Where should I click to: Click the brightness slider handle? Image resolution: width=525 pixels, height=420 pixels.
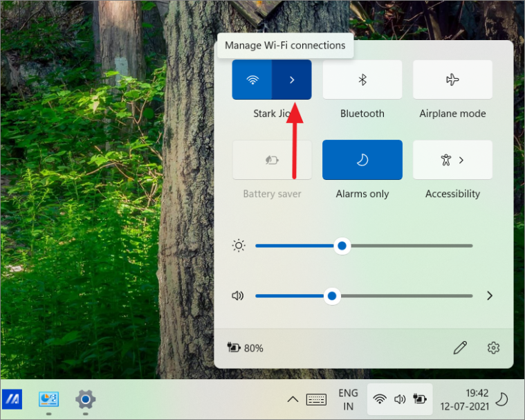(342, 246)
